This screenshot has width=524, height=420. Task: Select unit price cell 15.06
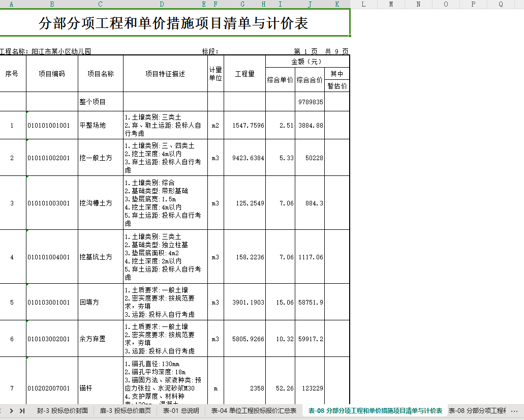[281, 302]
